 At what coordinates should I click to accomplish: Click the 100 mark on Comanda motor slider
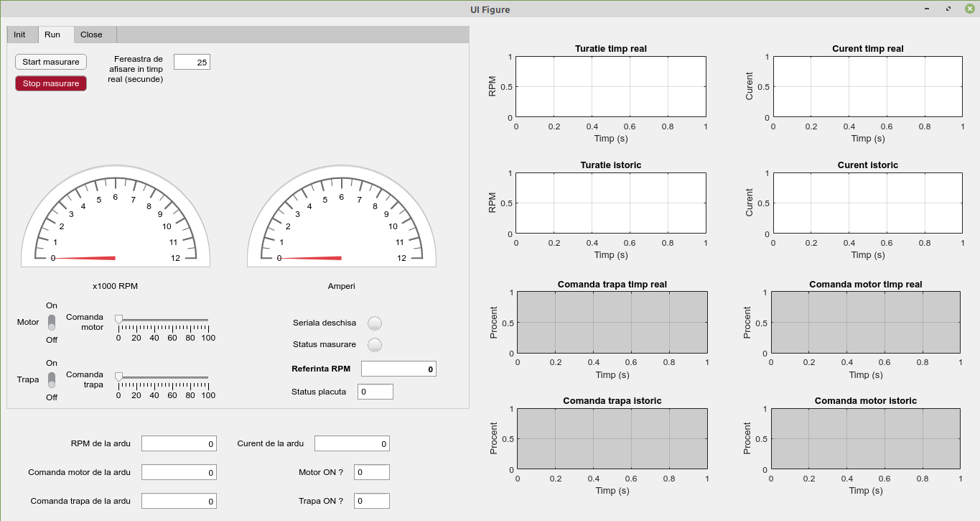tap(208, 338)
